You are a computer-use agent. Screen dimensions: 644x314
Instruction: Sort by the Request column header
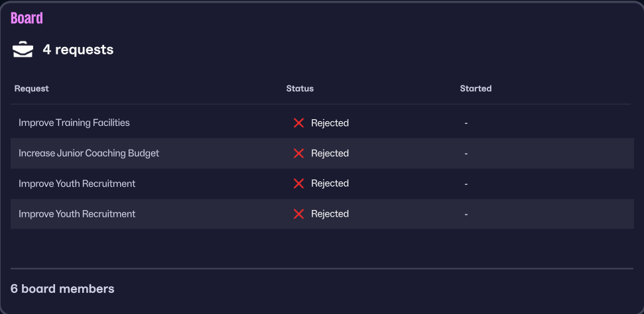31,88
